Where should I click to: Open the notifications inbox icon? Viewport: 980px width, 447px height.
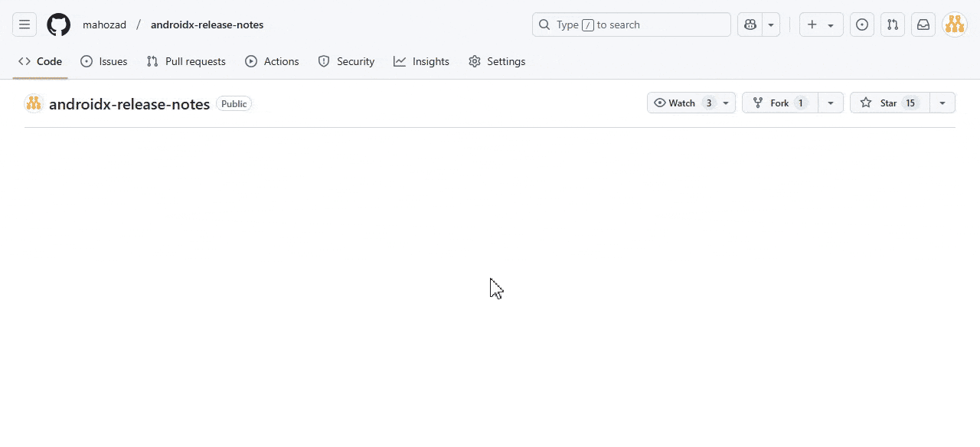pos(923,24)
